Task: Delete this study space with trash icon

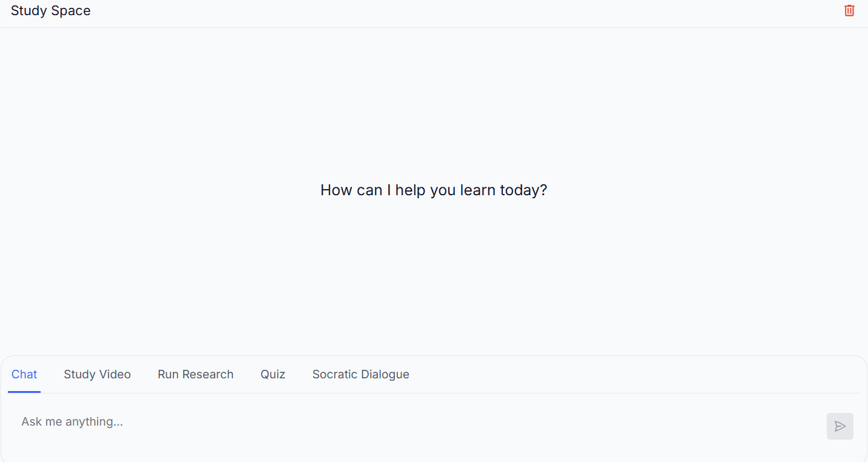Action: tap(849, 10)
